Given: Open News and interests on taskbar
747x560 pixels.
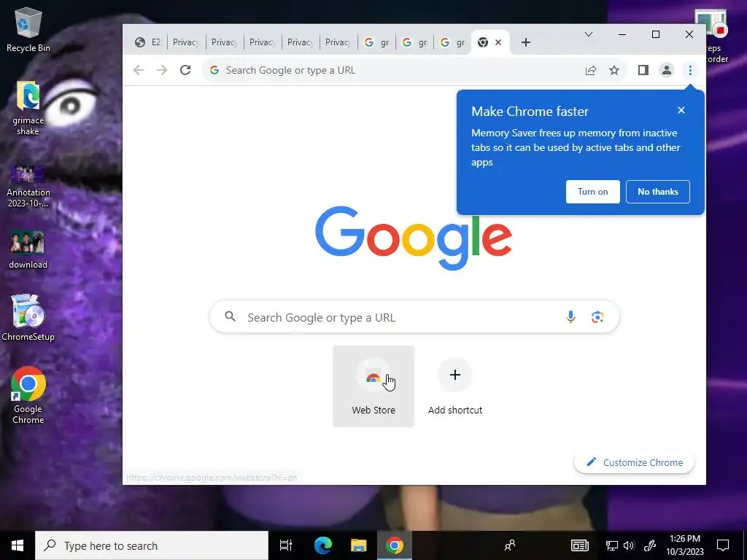Looking at the screenshot, I should [x=580, y=545].
